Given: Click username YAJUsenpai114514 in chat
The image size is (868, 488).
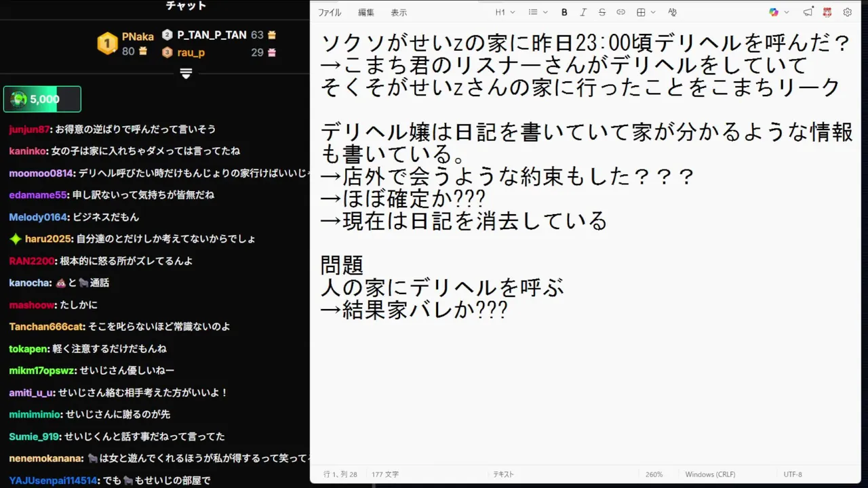Looking at the screenshot, I should pyautogui.click(x=54, y=481).
